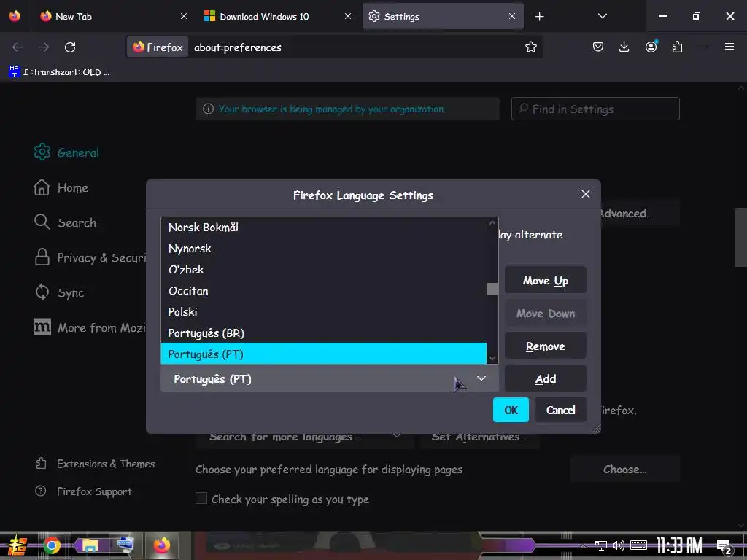The width and height of the screenshot is (747, 560).
Task: Go forward with the forward arrow
Action: [44, 47]
